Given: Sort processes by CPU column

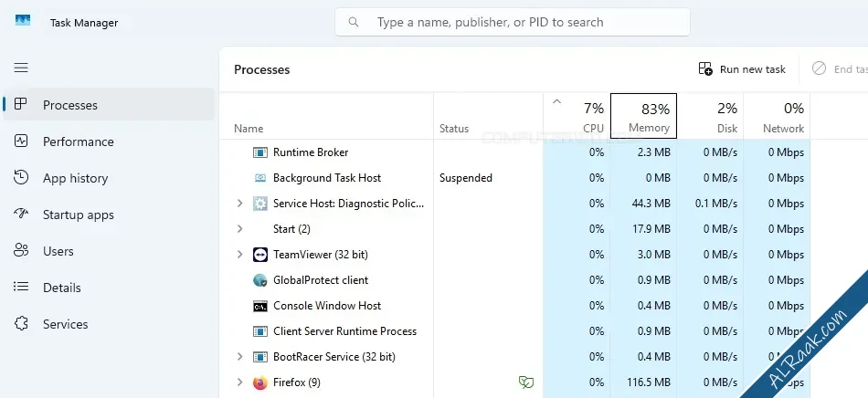Looking at the screenshot, I should [577, 116].
